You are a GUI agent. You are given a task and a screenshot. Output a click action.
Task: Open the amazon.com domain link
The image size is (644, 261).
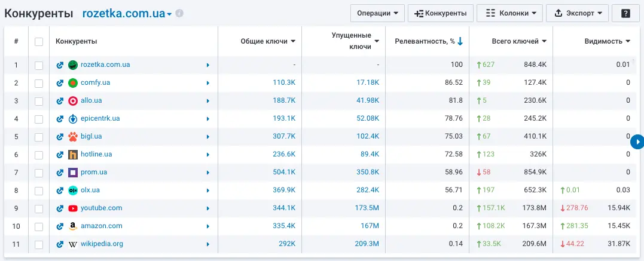click(102, 226)
